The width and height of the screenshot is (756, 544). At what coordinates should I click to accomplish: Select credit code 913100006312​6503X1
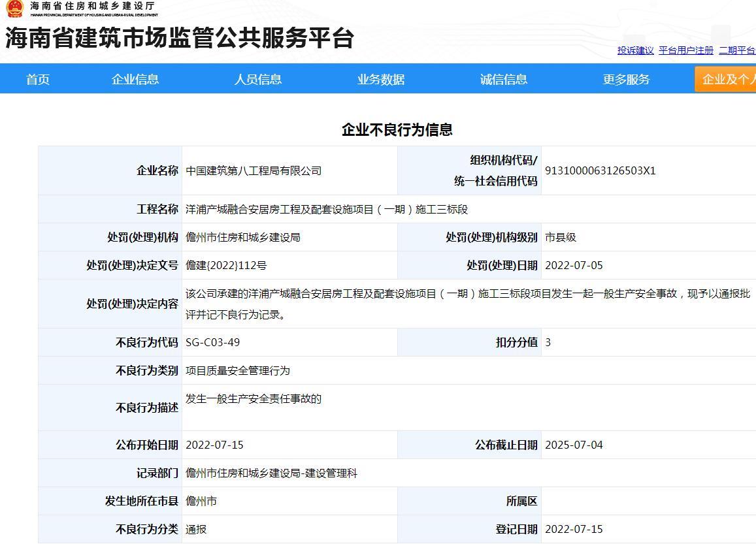click(600, 170)
